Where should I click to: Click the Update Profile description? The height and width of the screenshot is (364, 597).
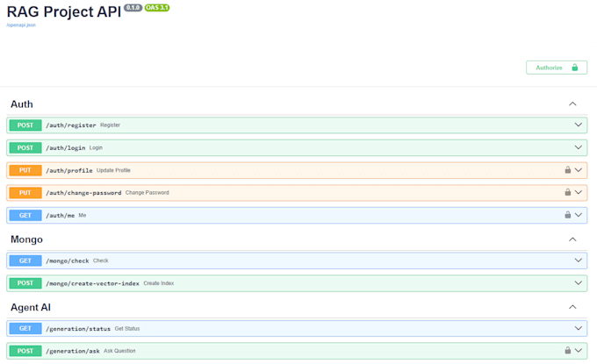tap(113, 170)
